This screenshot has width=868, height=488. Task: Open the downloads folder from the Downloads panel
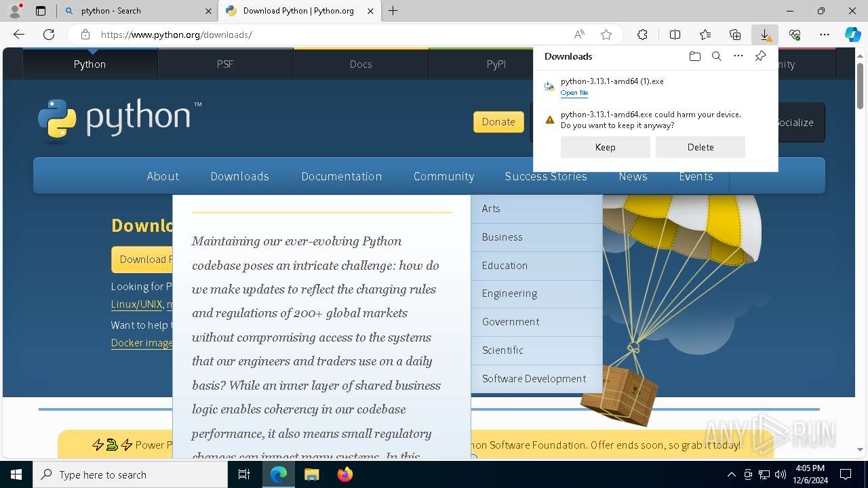pos(694,56)
